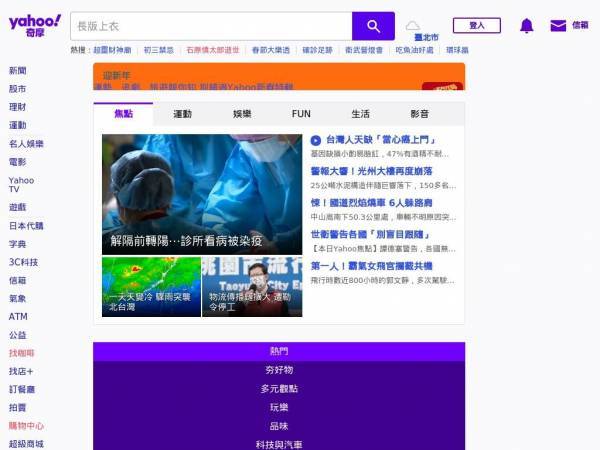600x450 pixels.
Task: Switch to the 運動 tab
Action: click(x=183, y=114)
